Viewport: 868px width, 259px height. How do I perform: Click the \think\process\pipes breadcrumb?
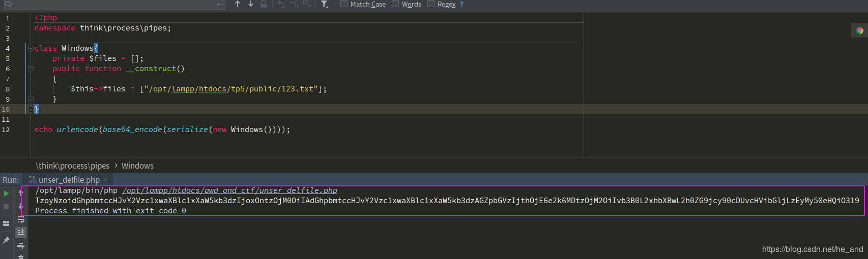[x=72, y=166]
